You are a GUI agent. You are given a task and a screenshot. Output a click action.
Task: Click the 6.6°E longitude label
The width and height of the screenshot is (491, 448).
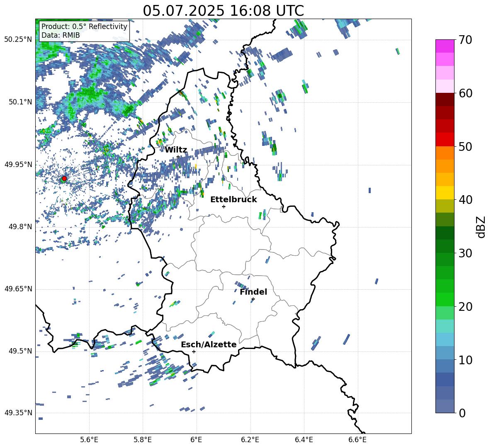[x=357, y=440]
